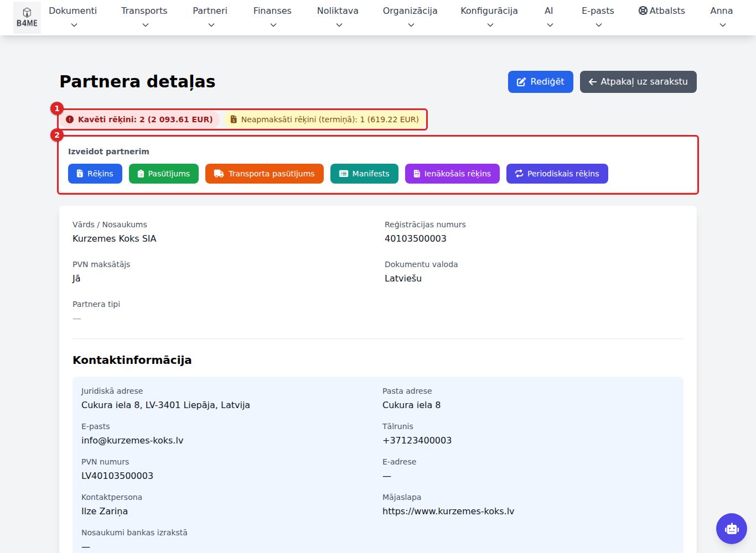Image resolution: width=756 pixels, height=553 pixels.
Task: Click the unpaid invoices document icon
Action: (x=234, y=119)
